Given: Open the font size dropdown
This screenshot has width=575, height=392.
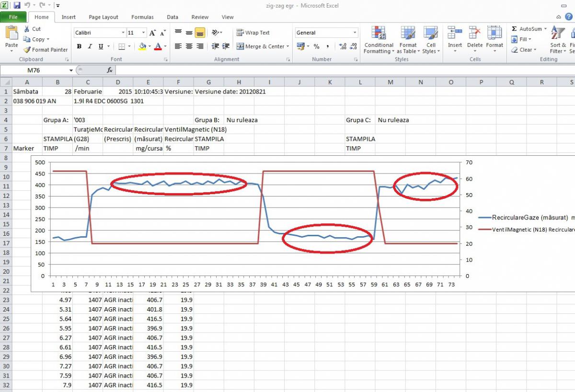Looking at the screenshot, I should 143,33.
